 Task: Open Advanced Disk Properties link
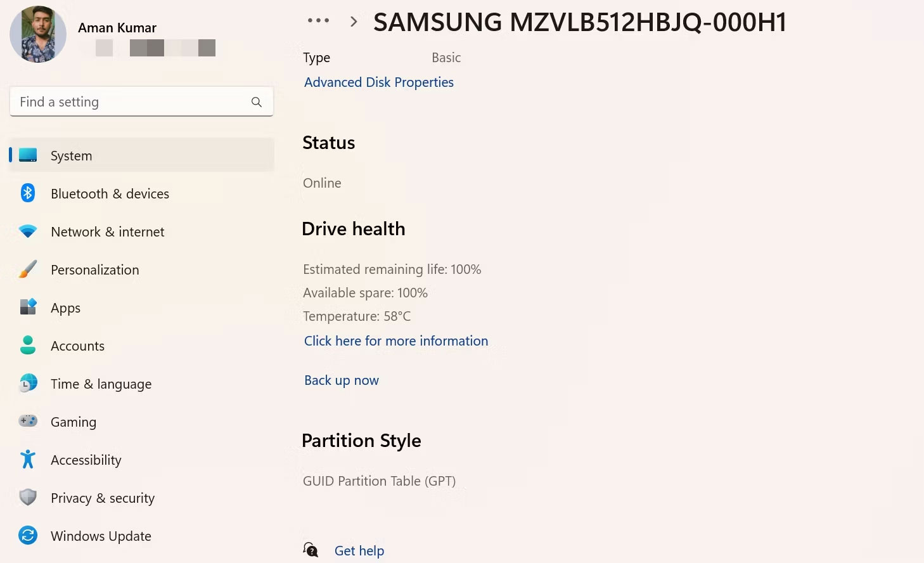(379, 82)
